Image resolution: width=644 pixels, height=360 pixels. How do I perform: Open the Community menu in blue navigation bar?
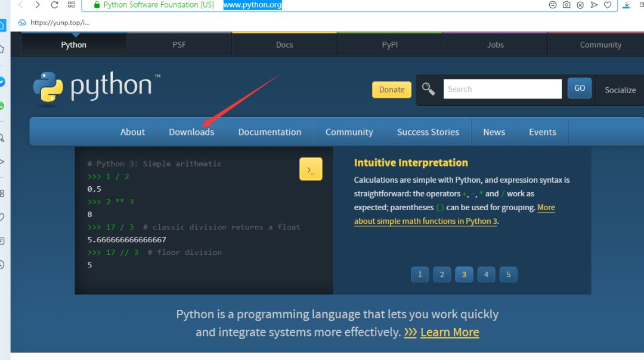click(x=349, y=132)
